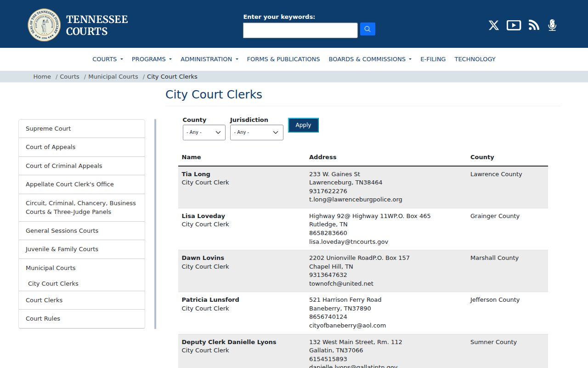The height and width of the screenshot is (368, 588).
Task: Open FORMS & PUBLICATIONS menu item
Action: click(283, 59)
